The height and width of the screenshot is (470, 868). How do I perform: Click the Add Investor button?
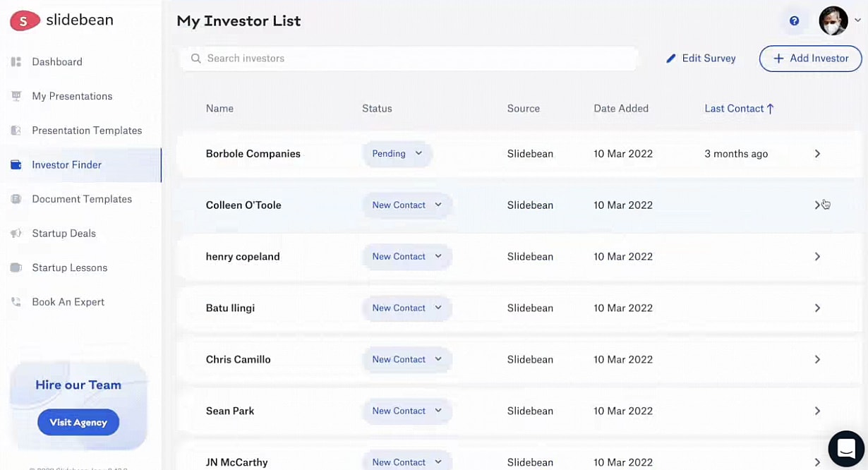point(810,59)
